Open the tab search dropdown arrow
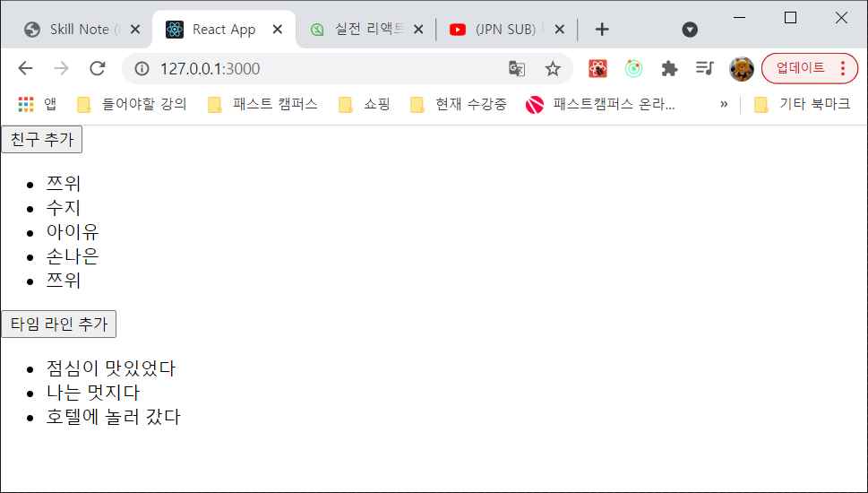 (x=690, y=30)
